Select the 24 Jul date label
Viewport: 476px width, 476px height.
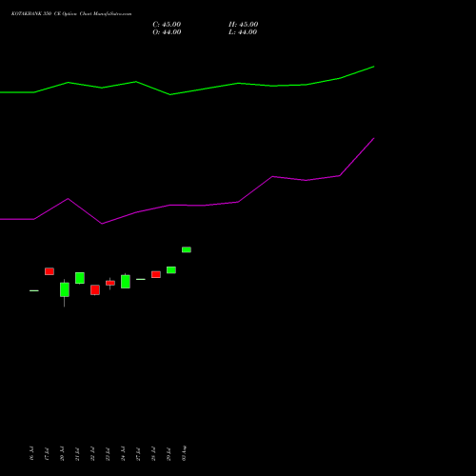(123, 453)
